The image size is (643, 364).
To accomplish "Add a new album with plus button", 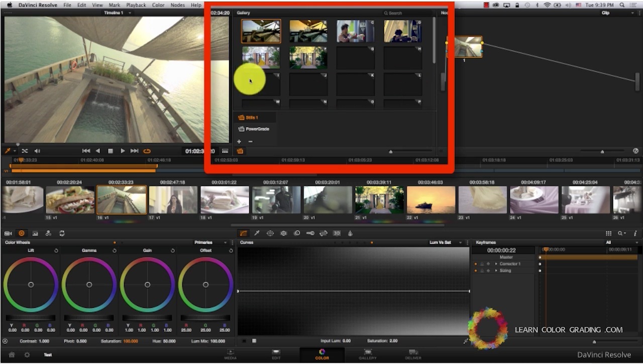I will coord(239,142).
